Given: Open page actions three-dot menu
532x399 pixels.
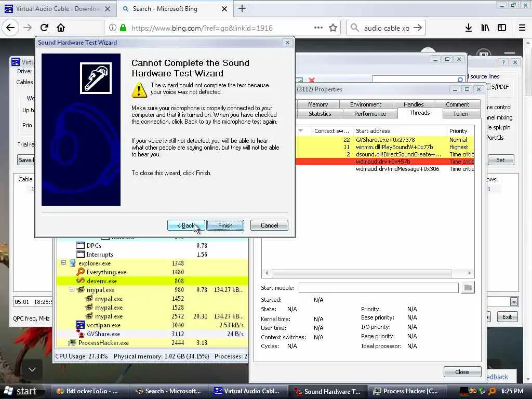Looking at the screenshot, I should click(318, 28).
